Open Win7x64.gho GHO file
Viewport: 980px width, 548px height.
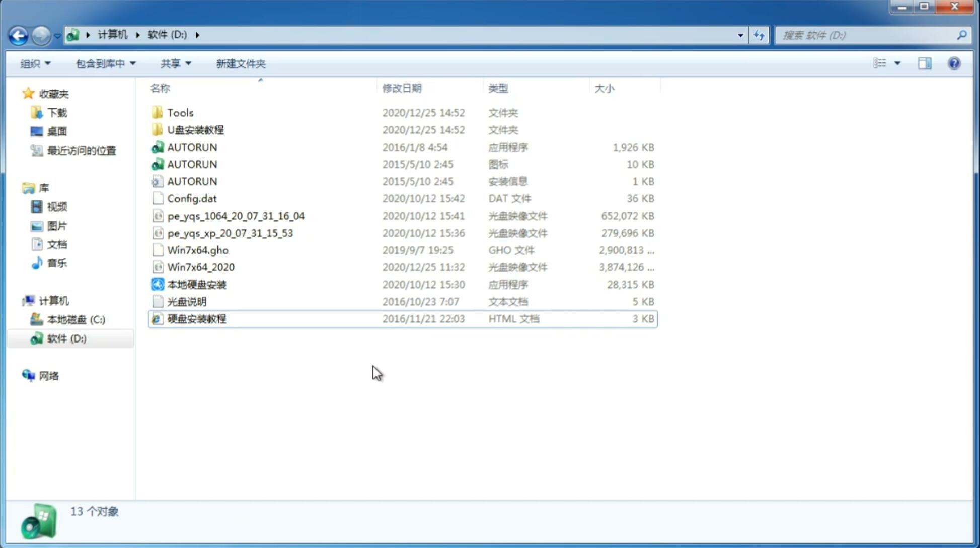[198, 250]
